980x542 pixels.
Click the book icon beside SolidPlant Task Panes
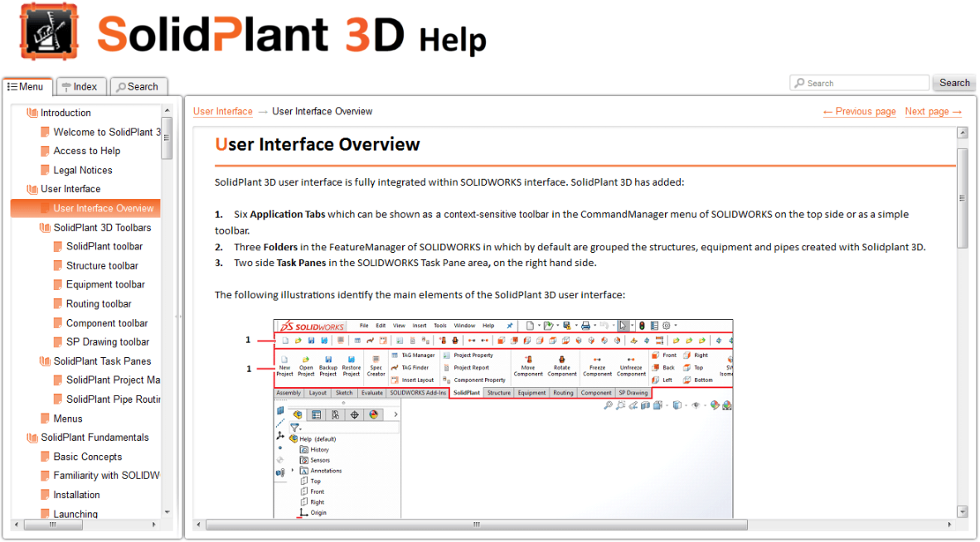coord(44,361)
